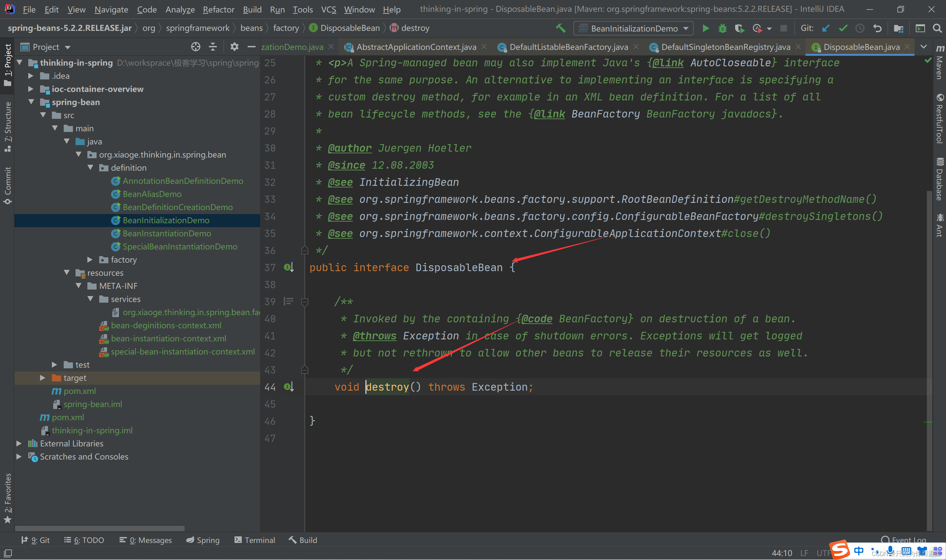This screenshot has height=560, width=946.
Task: Click the DisposableBean.java tab
Action: coord(861,46)
